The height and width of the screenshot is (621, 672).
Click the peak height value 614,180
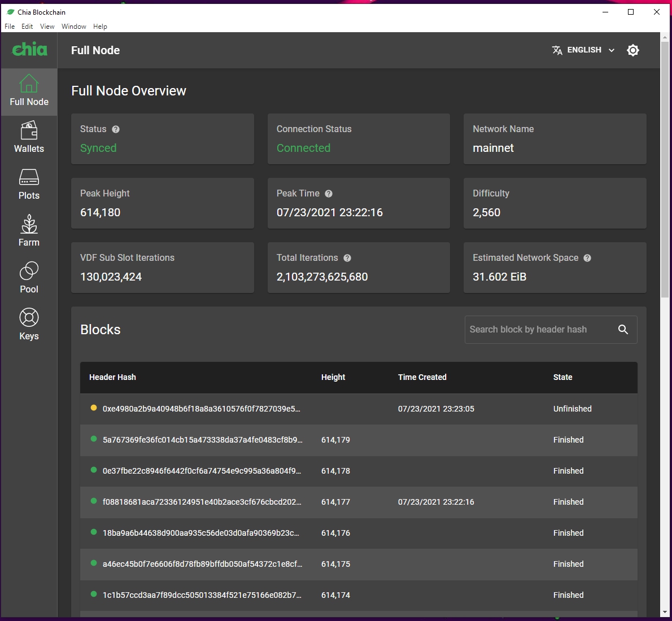[x=101, y=213]
